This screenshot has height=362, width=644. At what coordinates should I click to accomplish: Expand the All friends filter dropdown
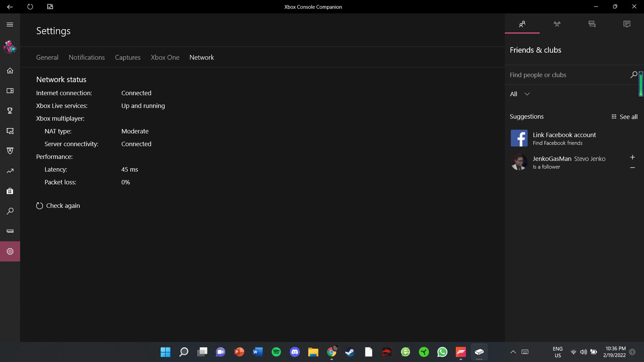pos(520,94)
